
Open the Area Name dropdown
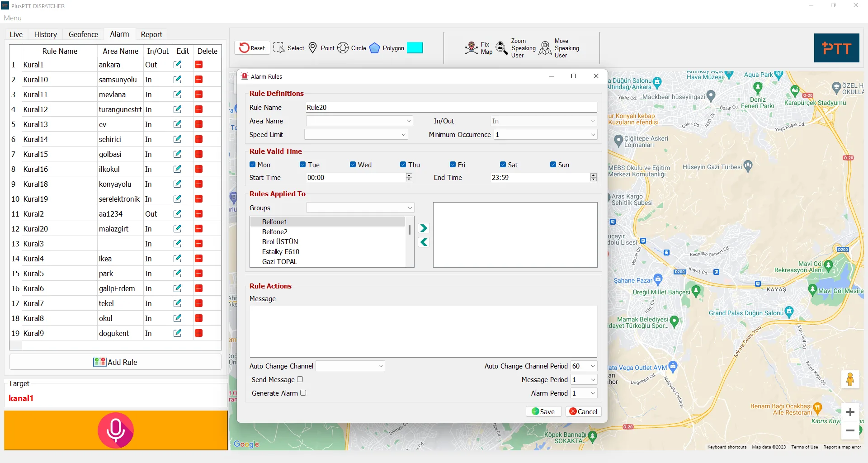359,121
